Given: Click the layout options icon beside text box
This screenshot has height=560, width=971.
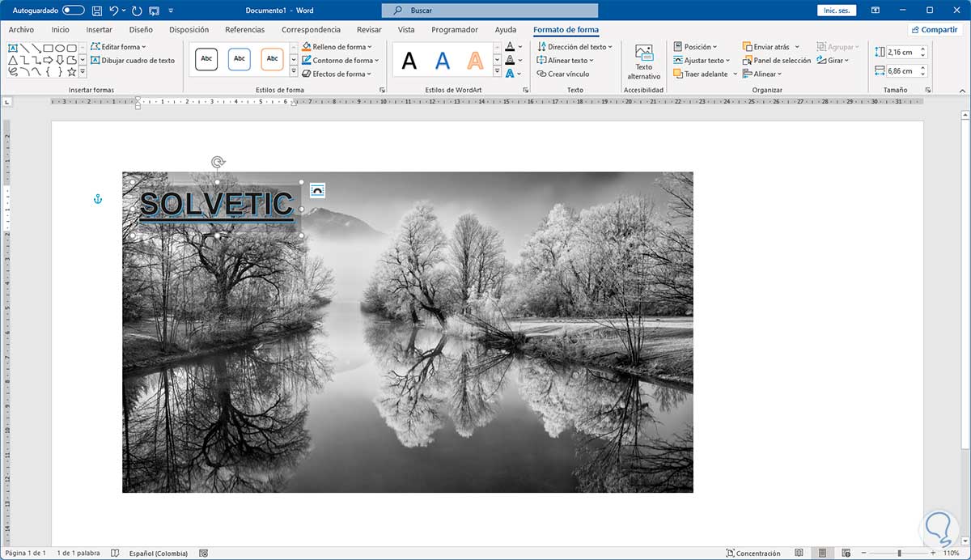Looking at the screenshot, I should click(317, 190).
